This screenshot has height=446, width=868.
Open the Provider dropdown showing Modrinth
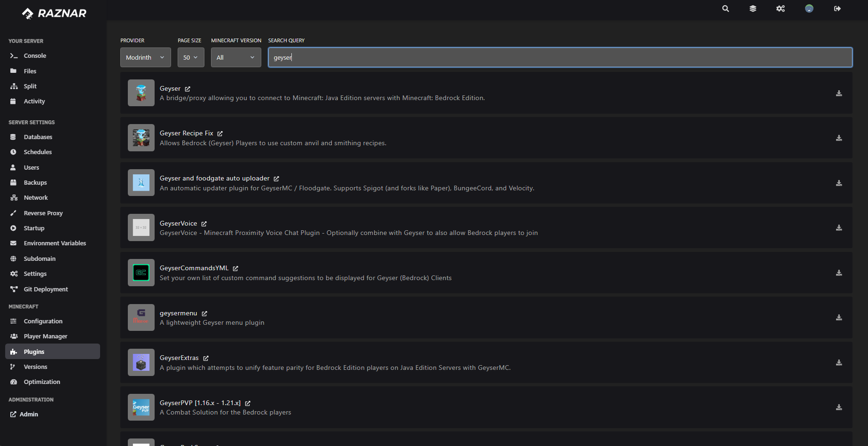pyautogui.click(x=145, y=57)
